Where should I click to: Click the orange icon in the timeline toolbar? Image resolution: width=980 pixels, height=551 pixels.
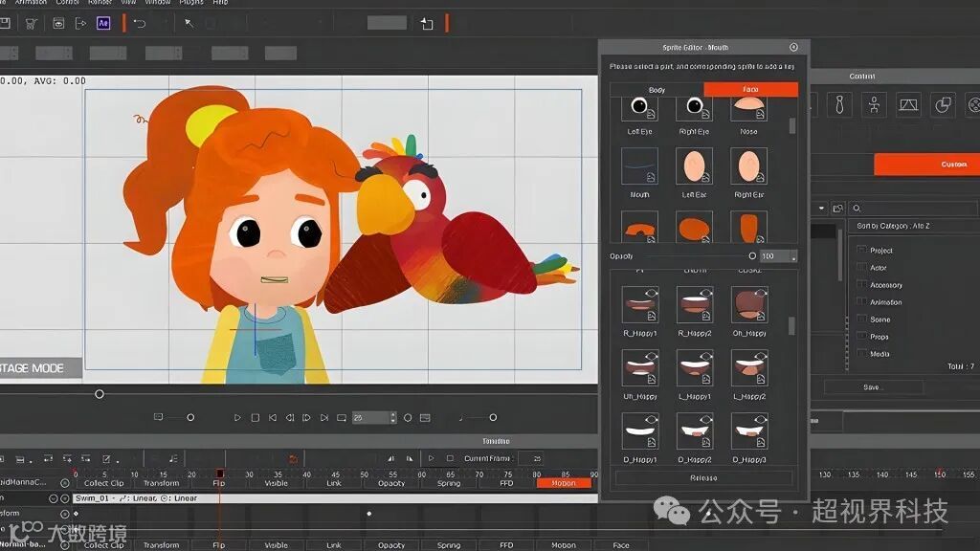(x=293, y=459)
